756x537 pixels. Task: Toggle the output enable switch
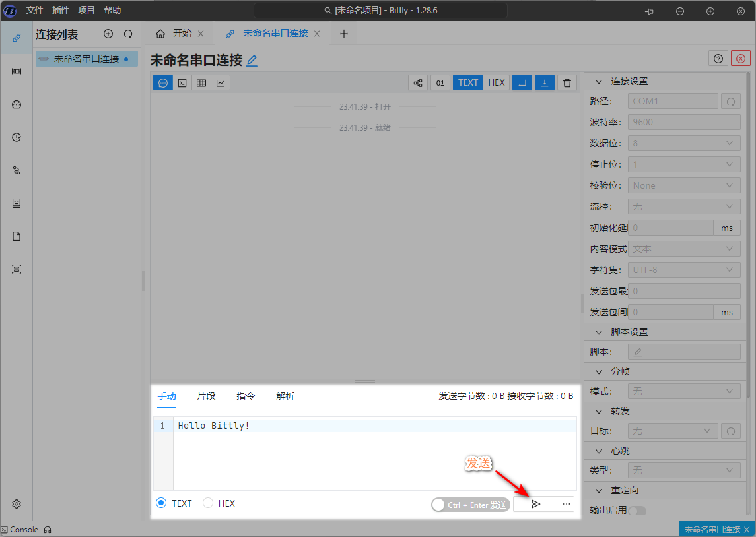click(636, 511)
